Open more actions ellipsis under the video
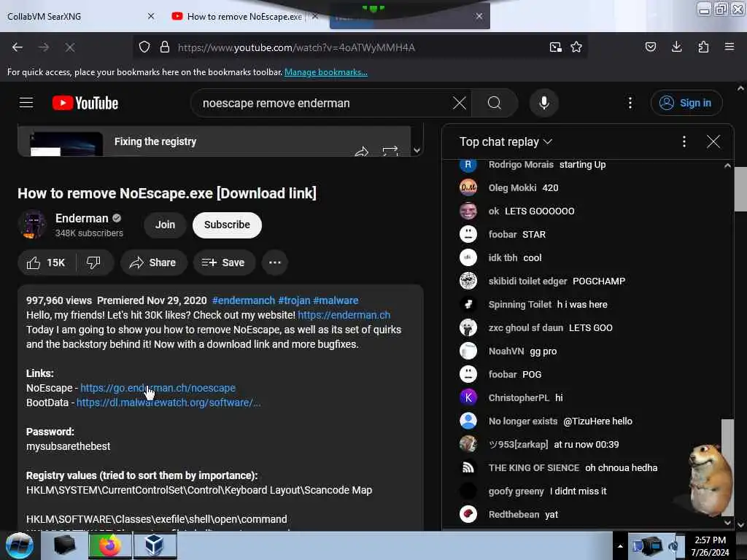This screenshot has width=747, height=560. (x=275, y=262)
